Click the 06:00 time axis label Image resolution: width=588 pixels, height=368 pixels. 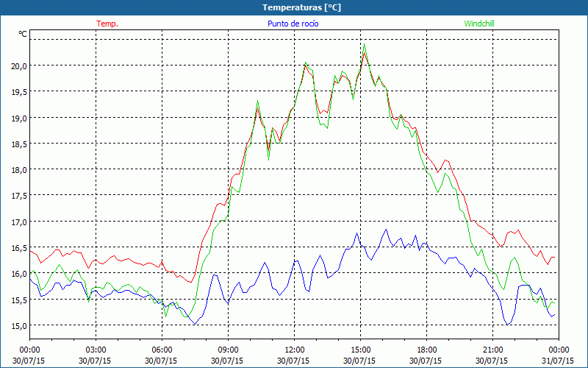(x=162, y=350)
